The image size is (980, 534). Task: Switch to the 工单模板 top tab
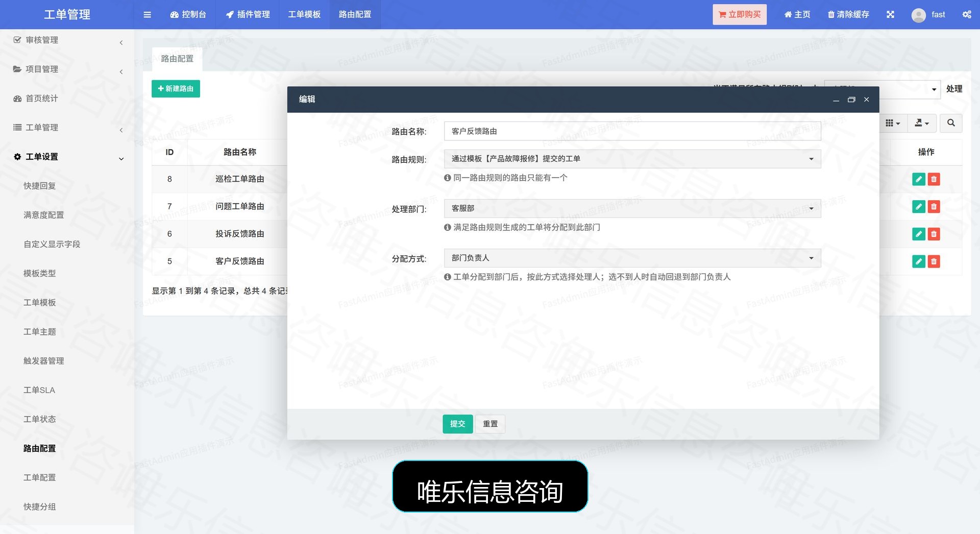(304, 14)
